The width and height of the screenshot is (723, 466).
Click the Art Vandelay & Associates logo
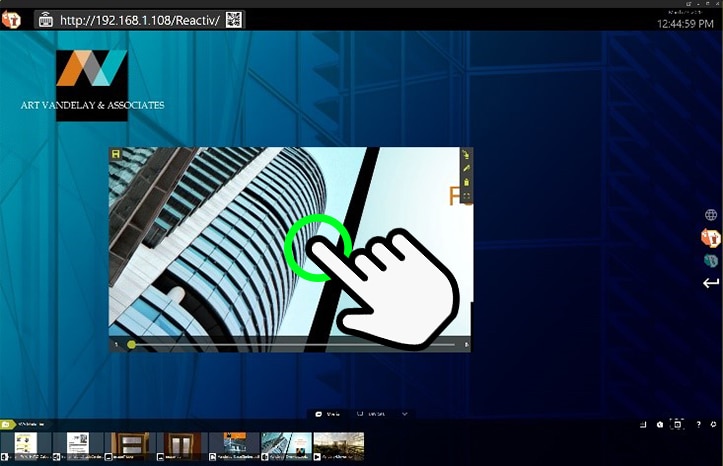[92, 85]
